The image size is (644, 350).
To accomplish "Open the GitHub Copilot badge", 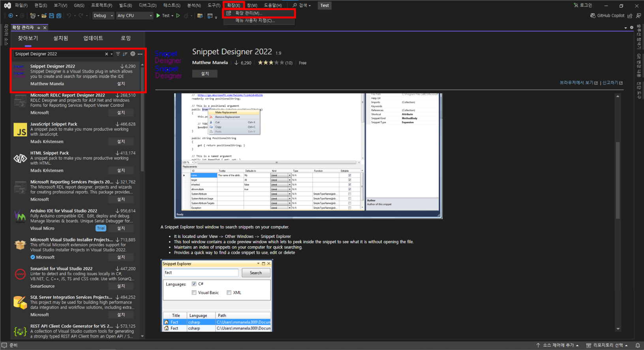I will pyautogui.click(x=607, y=16).
